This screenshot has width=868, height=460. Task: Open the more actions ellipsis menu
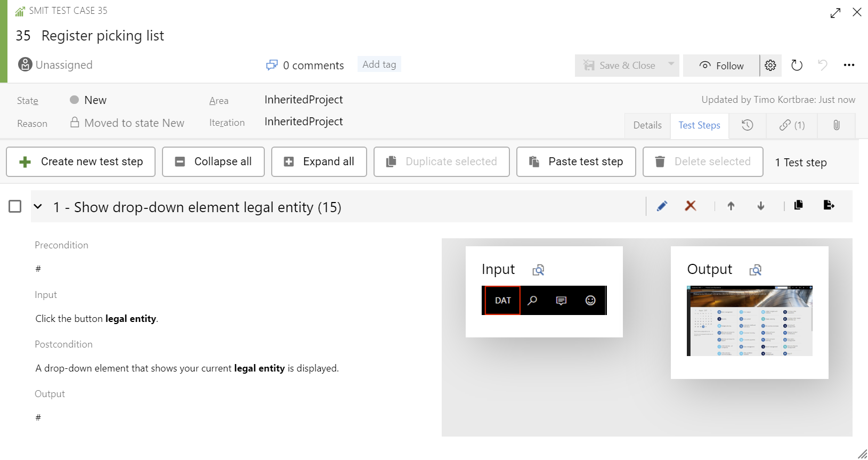pos(849,66)
